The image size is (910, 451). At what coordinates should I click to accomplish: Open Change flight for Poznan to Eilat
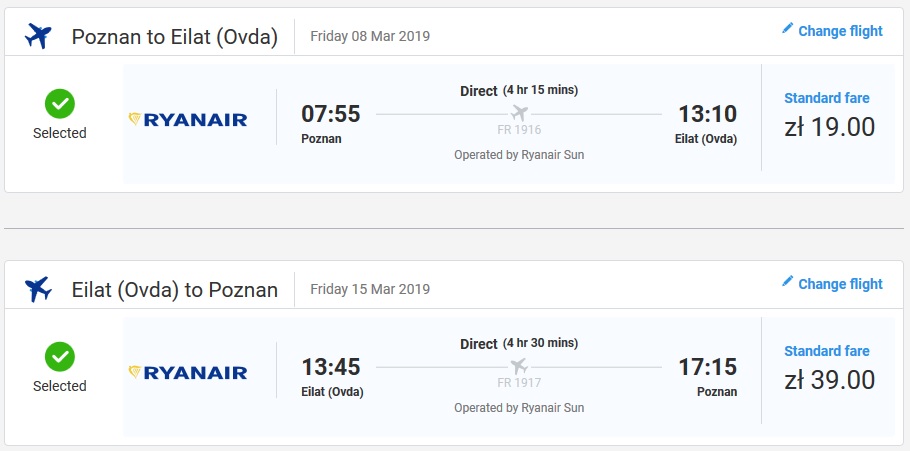(x=832, y=30)
